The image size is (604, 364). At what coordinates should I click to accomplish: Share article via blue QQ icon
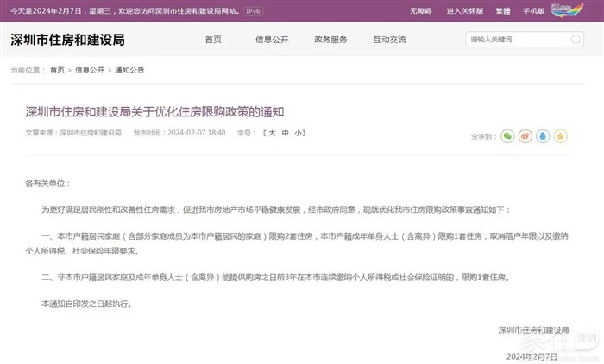tap(543, 136)
